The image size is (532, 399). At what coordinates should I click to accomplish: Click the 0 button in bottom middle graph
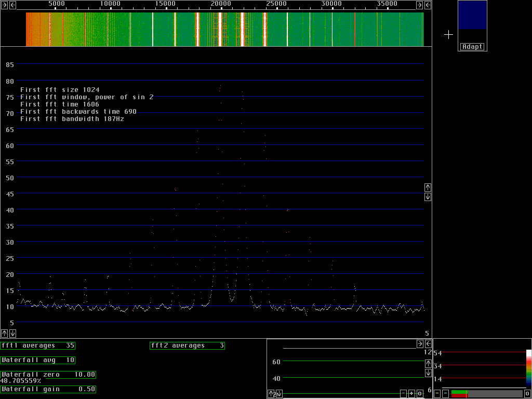420,394
